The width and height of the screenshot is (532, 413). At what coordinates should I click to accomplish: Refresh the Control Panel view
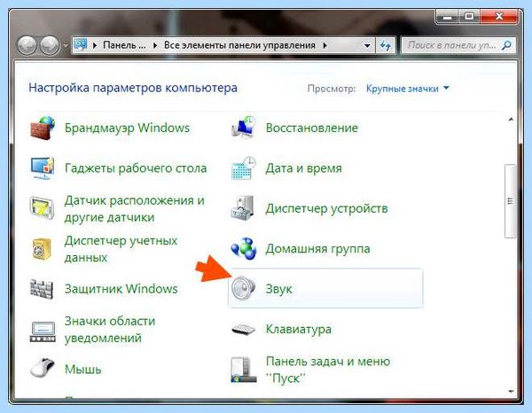point(386,45)
